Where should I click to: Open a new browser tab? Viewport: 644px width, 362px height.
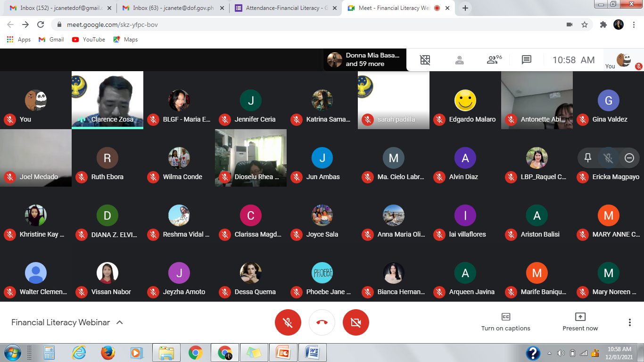(x=465, y=8)
